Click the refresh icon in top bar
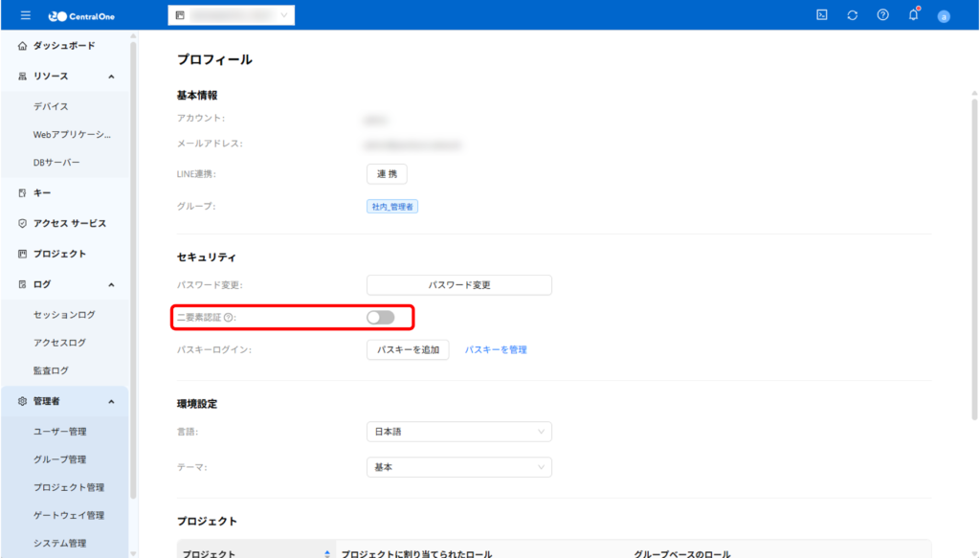The height and width of the screenshot is (558, 980). pyautogui.click(x=852, y=15)
